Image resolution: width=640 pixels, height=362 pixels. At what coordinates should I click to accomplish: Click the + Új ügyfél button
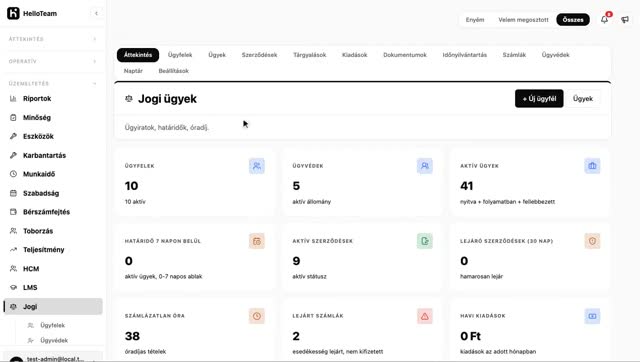tap(539, 98)
